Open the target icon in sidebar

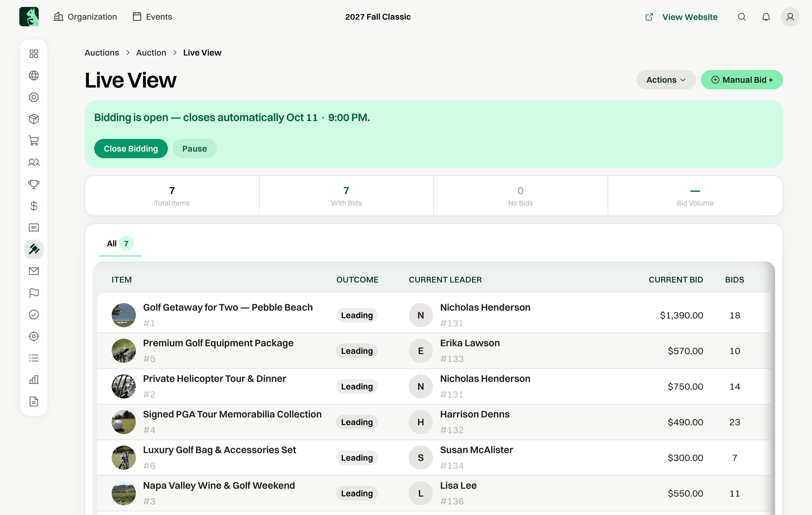pyautogui.click(x=34, y=336)
